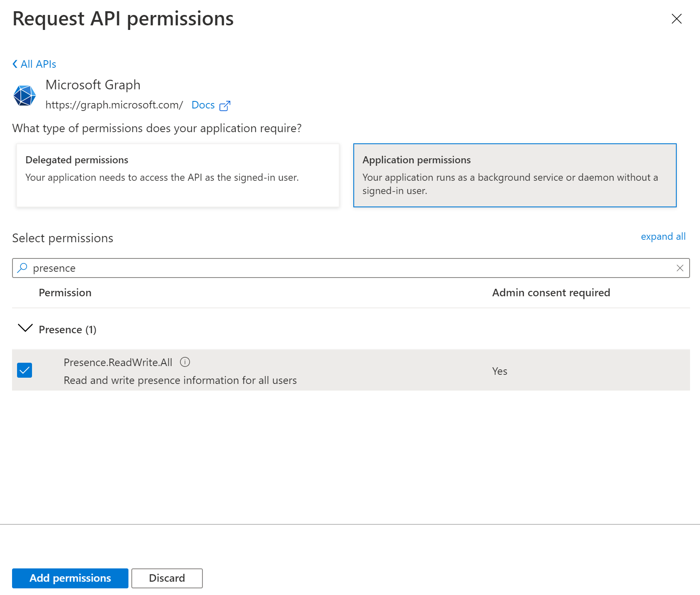Screen dimensions: 700x595
Task: Click the Admin consent required header
Action: point(551,293)
